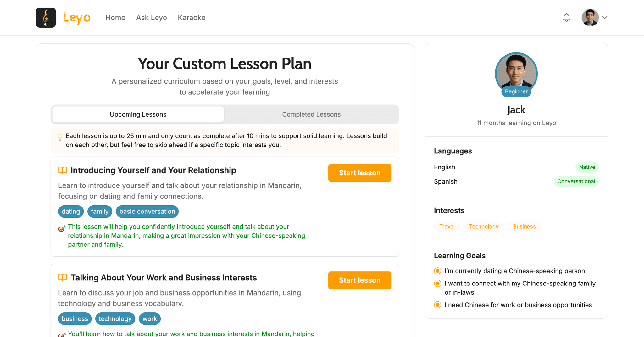Image resolution: width=644 pixels, height=337 pixels.
Task: Start the Work and Business Interests lesson
Action: tap(359, 280)
